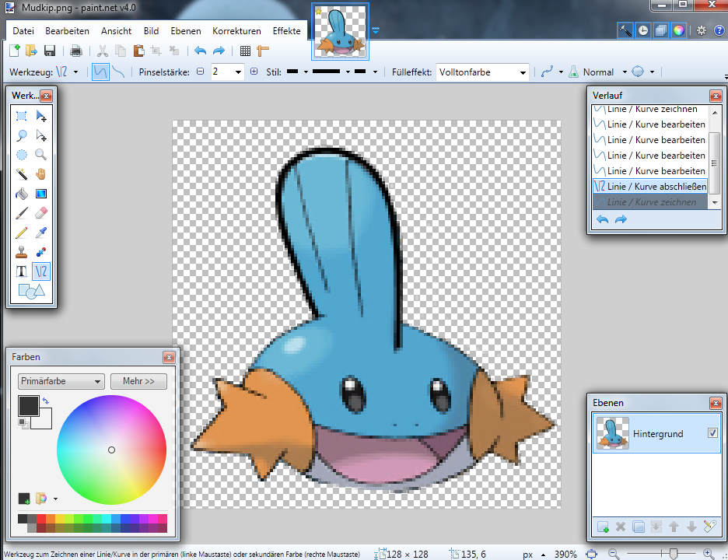Decrease brush width with minus button
The width and height of the screenshot is (728, 560).
tap(200, 72)
